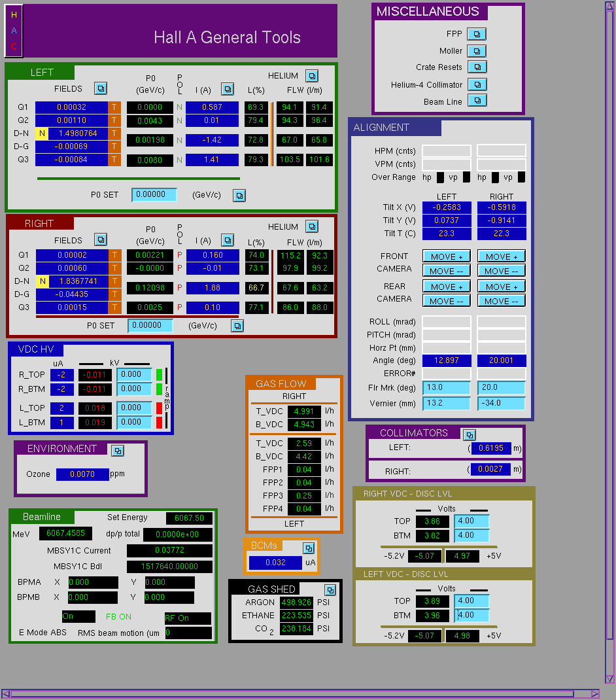
Task: Click RIGHT REAR CAMERA MOVE + button
Action: click(502, 286)
